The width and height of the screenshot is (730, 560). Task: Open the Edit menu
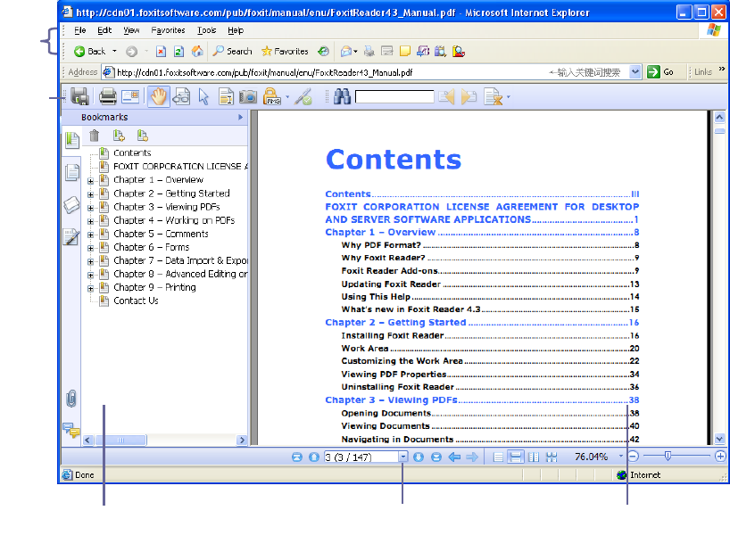pos(104,30)
